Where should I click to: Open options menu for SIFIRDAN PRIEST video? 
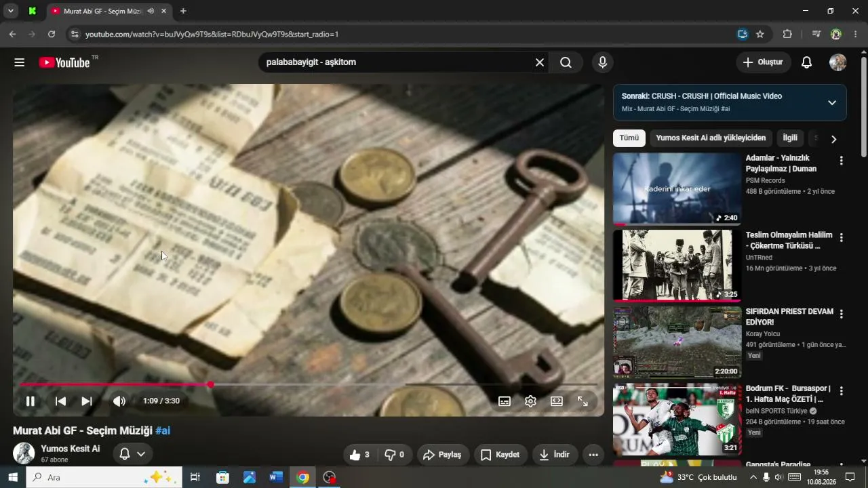[841, 314]
